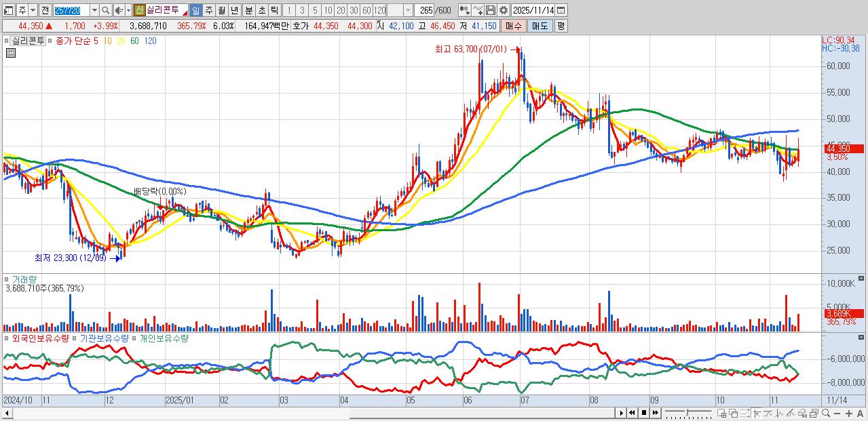The height and width of the screenshot is (421, 868).
Task: Click the 실리콘투 stock name field
Action: [x=167, y=10]
